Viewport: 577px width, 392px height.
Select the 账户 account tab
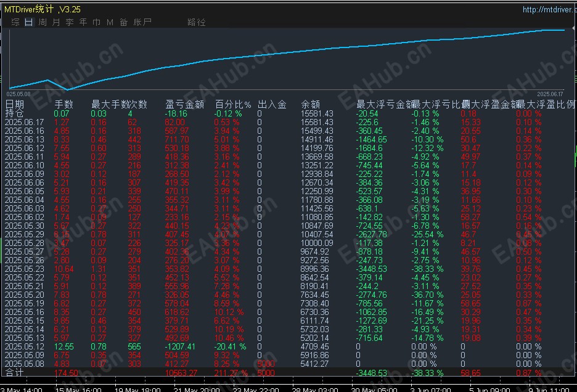142,22
